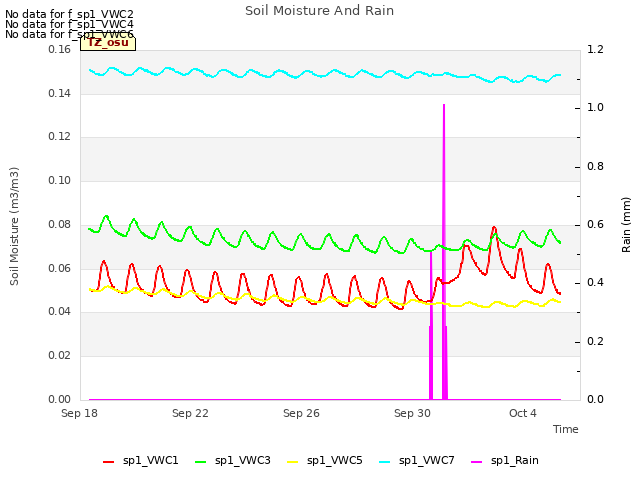Click the magenta sp1_Rain legend swatch
Image resolution: width=640 pixels, height=480 pixels.
[x=477, y=462]
